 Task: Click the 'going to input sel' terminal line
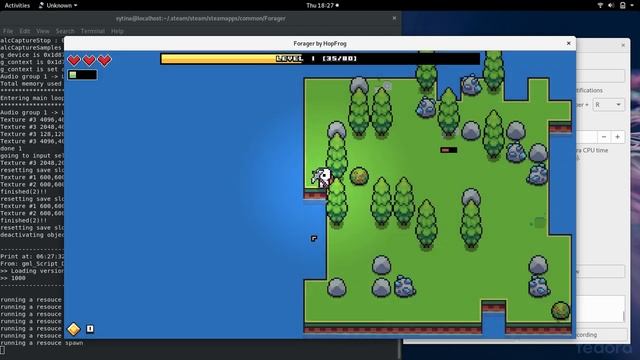pyautogui.click(x=32, y=156)
